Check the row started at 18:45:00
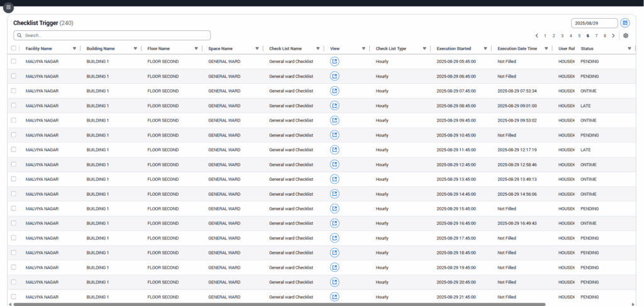The image size is (644, 306). tap(14, 252)
